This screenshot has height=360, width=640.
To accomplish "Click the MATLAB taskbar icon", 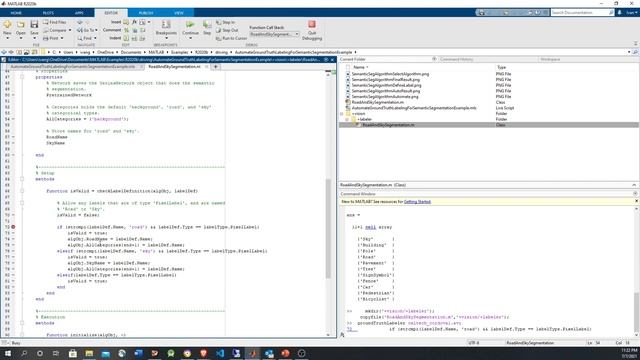I will [x=252, y=353].
